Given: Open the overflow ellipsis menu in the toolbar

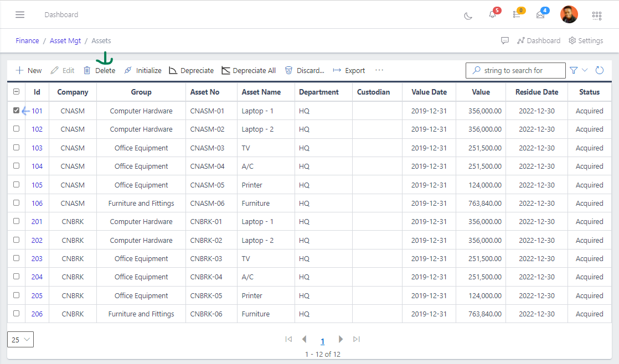Looking at the screenshot, I should point(379,70).
